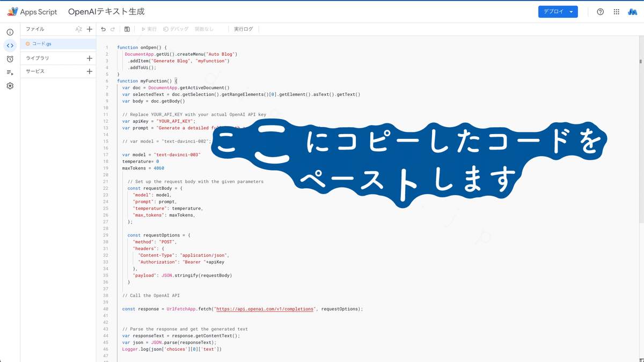The width and height of the screenshot is (644, 362).
Task: Select the Editor sidebar icon
Action: pyautogui.click(x=10, y=46)
